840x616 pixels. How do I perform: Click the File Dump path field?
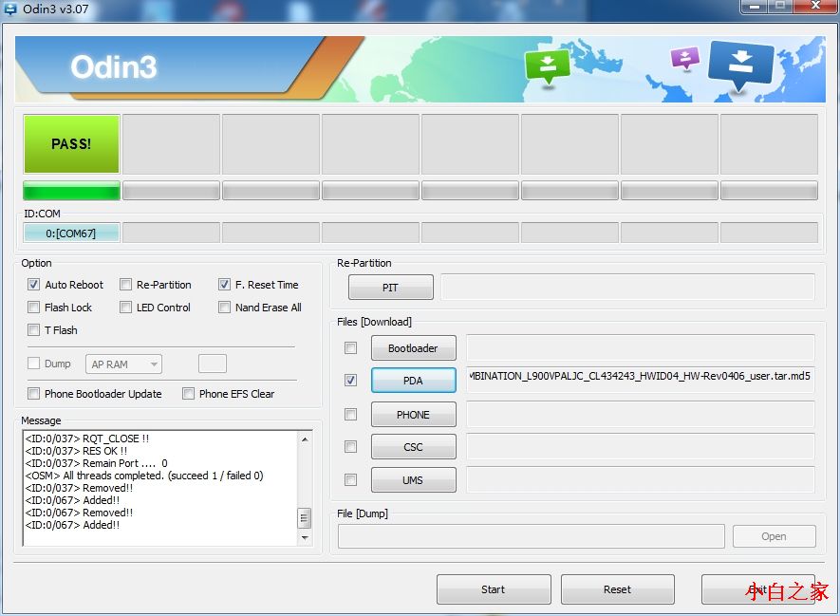point(532,536)
